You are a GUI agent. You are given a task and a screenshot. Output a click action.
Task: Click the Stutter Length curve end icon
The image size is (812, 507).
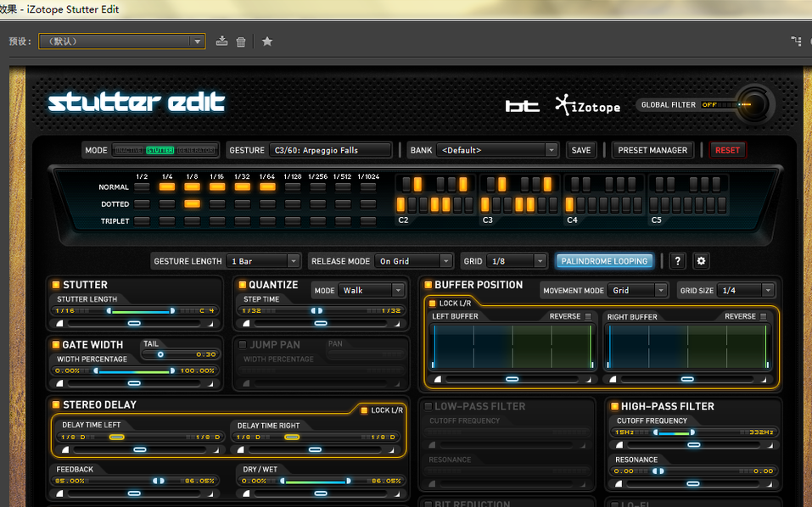click(210, 324)
